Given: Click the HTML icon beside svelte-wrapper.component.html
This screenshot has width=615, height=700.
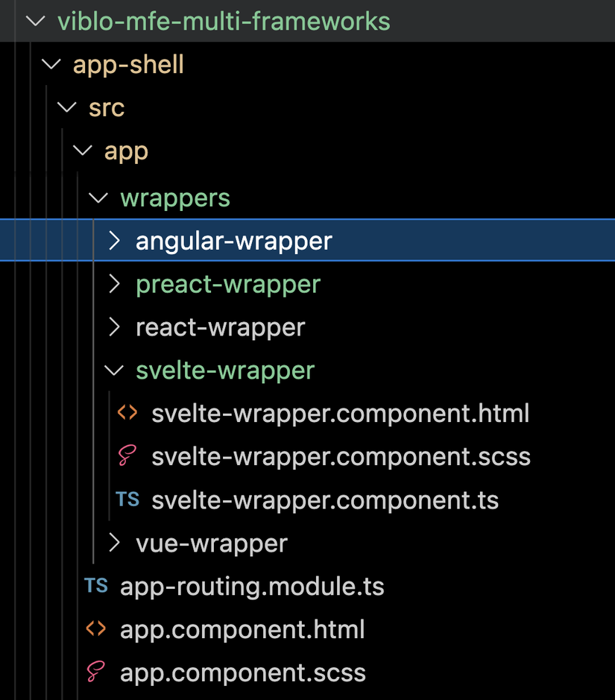Looking at the screenshot, I should click(127, 412).
